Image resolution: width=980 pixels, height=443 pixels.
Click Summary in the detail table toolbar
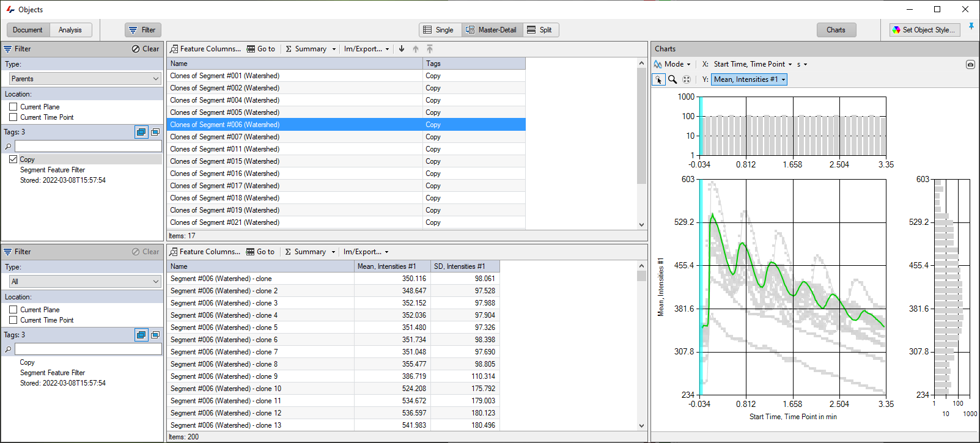(x=305, y=252)
